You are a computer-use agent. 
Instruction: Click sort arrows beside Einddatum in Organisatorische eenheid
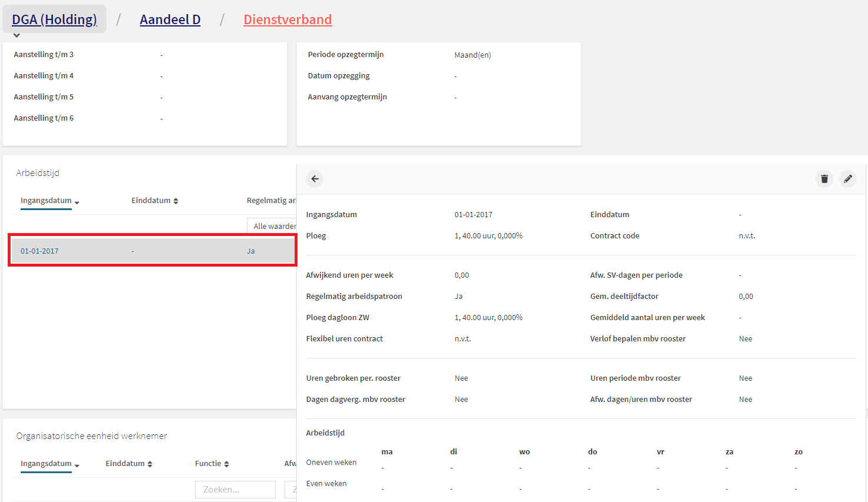(x=150, y=464)
